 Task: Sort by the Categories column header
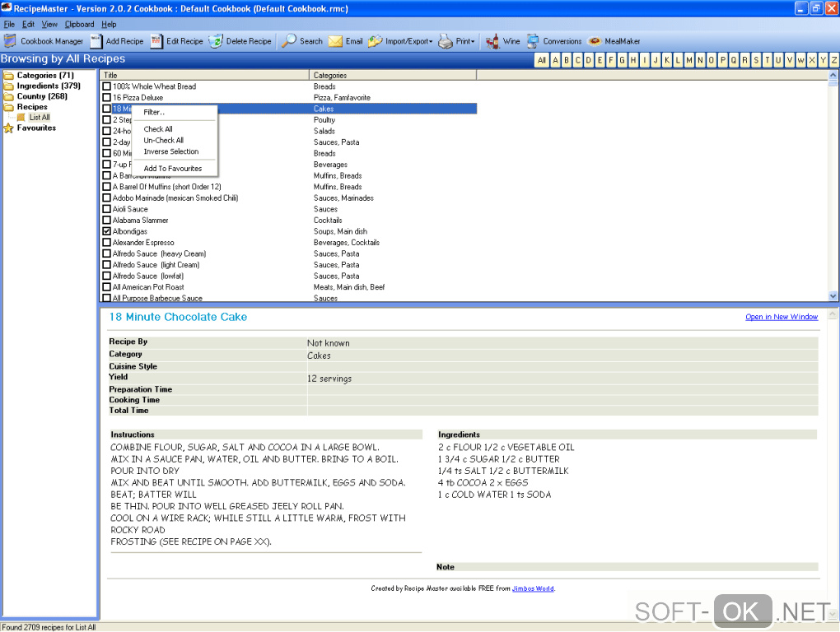pos(393,76)
